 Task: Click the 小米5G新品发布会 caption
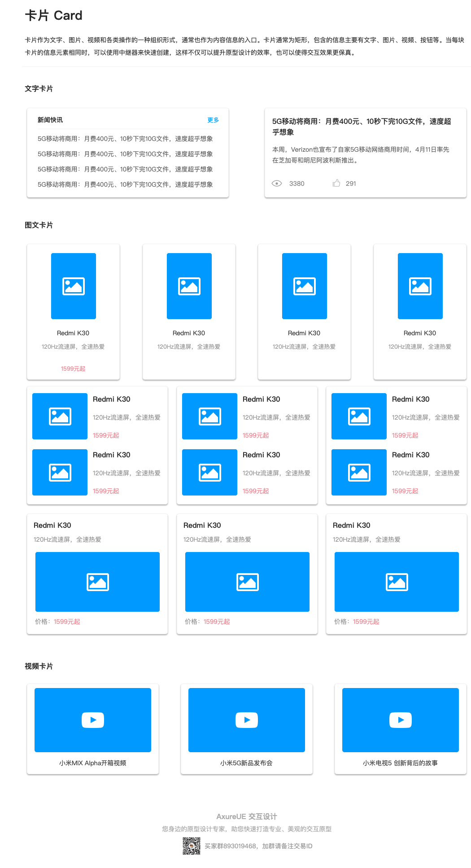pos(247,763)
